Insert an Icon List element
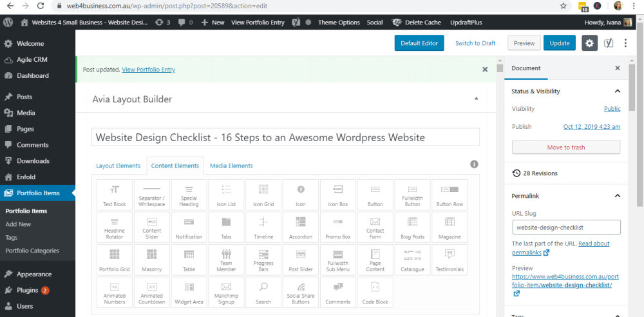644x317 pixels. (x=226, y=195)
